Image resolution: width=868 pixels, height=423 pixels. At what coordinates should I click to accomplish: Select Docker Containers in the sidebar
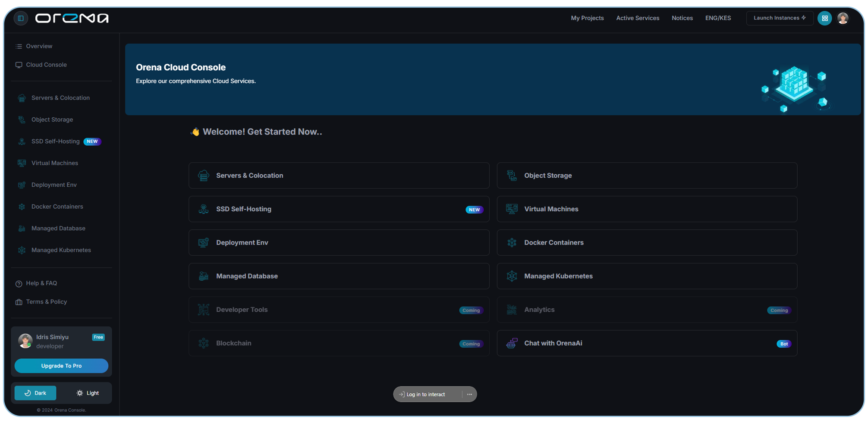pyautogui.click(x=57, y=207)
